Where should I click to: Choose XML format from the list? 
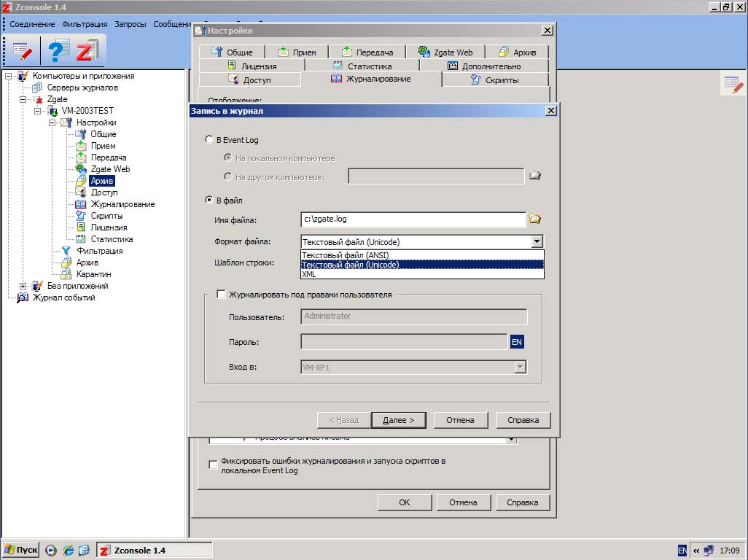[422, 274]
